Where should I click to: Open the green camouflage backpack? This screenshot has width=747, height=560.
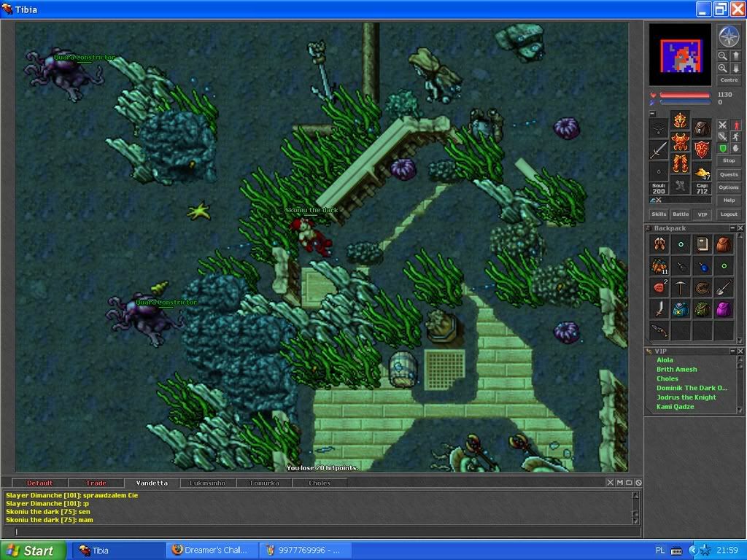click(x=703, y=309)
